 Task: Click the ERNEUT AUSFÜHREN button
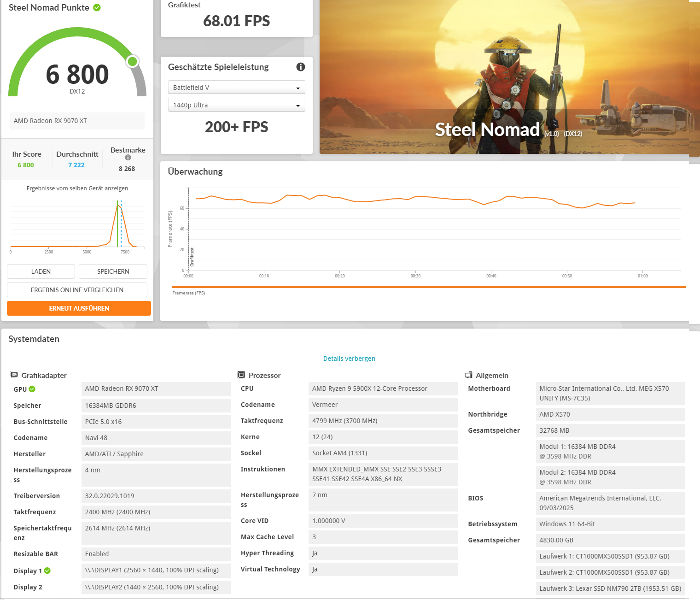point(78,308)
